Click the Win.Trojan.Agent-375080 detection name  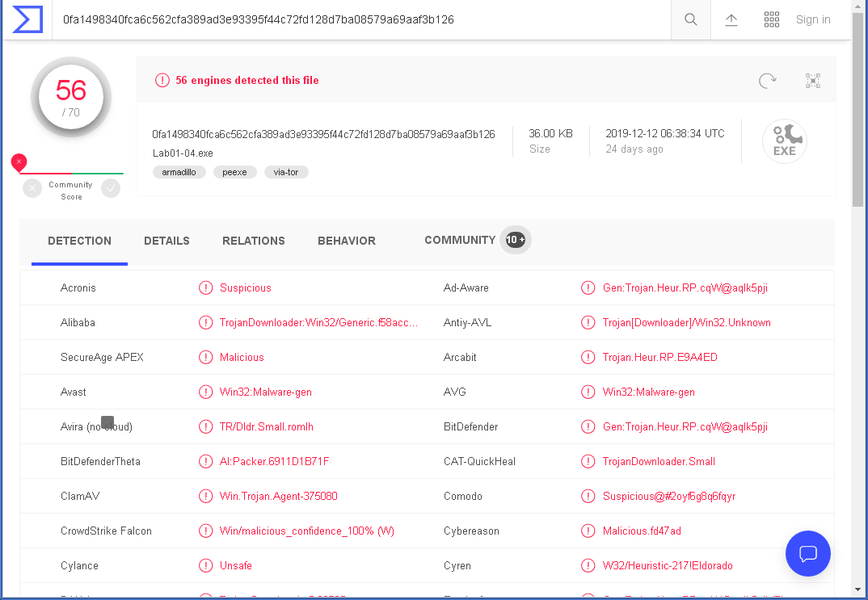click(x=279, y=497)
